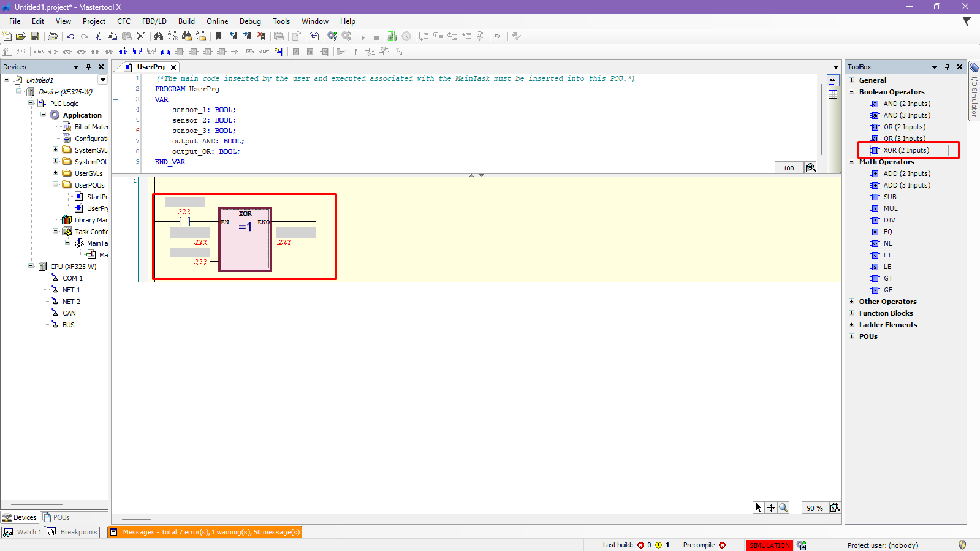Pin the Devices panel with pushpin
The image size is (980, 551).
88,67
